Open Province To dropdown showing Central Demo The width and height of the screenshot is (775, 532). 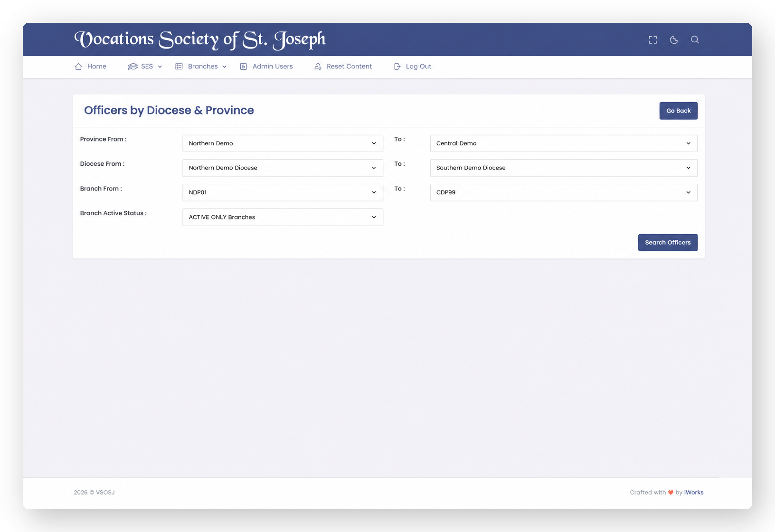564,143
